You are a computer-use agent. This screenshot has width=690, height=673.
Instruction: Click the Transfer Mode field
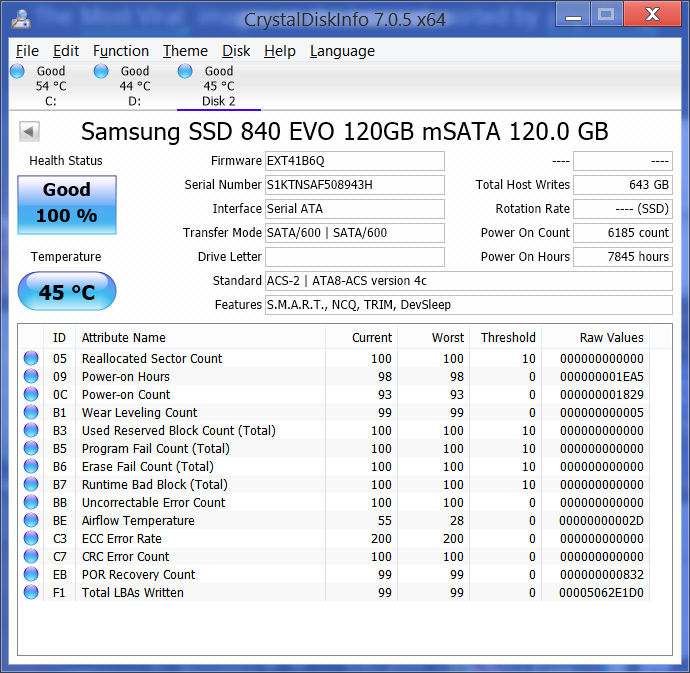(355, 233)
